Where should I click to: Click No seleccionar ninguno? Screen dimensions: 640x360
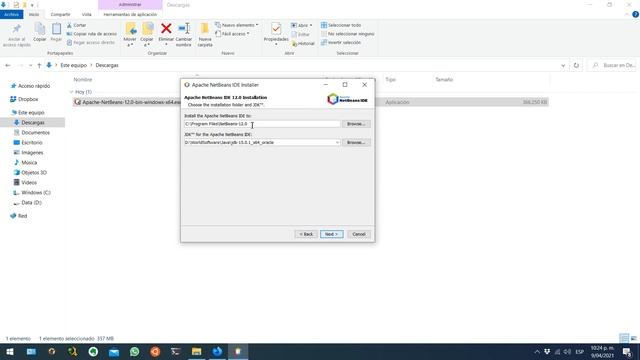point(348,34)
